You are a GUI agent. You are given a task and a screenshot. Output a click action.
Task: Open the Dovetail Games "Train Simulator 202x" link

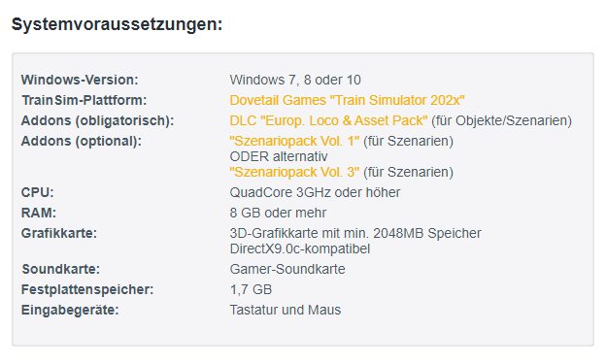347,101
